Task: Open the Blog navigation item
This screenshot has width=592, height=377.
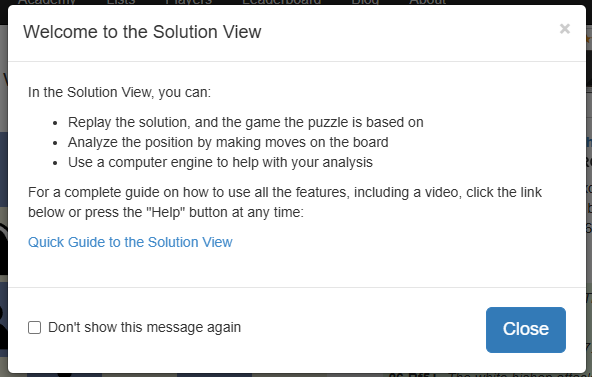Action: pos(365,2)
